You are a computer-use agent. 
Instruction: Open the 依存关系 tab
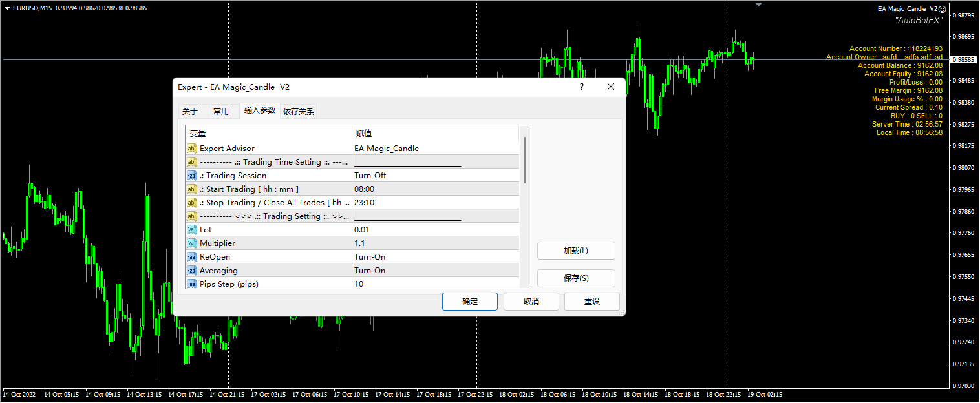tap(299, 111)
